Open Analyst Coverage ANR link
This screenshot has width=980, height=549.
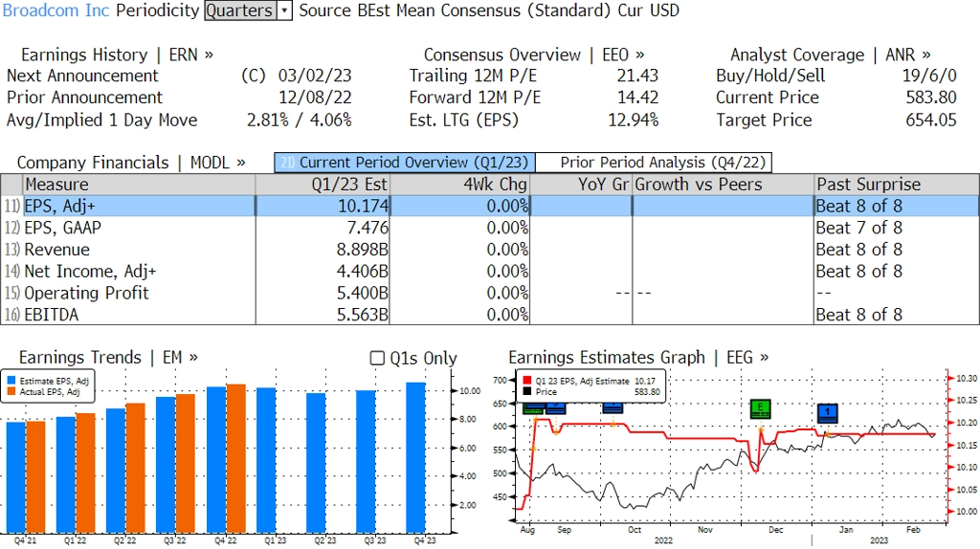[x=831, y=55]
